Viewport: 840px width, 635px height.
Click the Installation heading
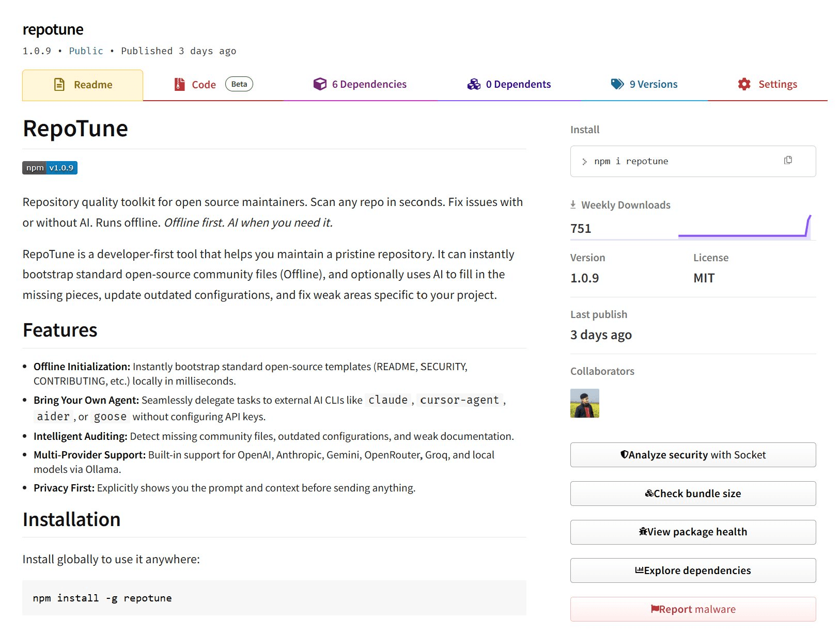click(x=71, y=519)
